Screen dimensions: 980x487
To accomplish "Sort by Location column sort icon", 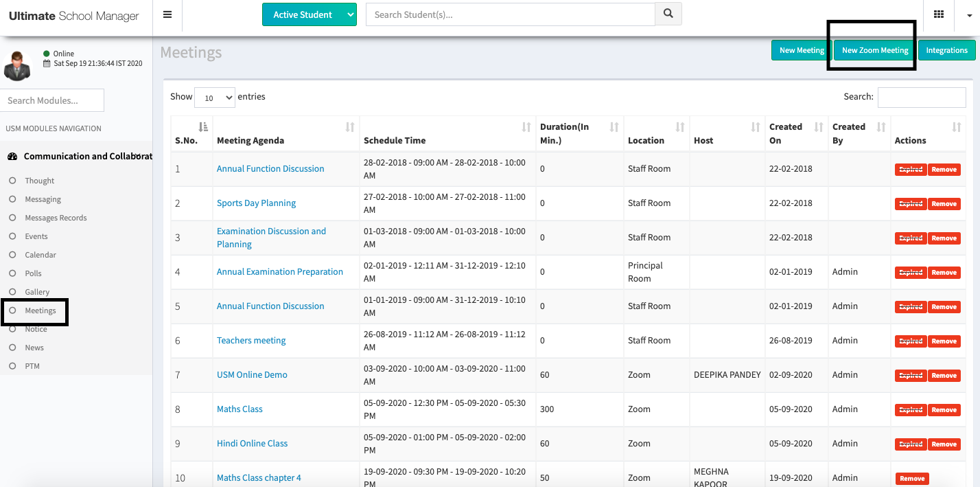I will tap(680, 126).
